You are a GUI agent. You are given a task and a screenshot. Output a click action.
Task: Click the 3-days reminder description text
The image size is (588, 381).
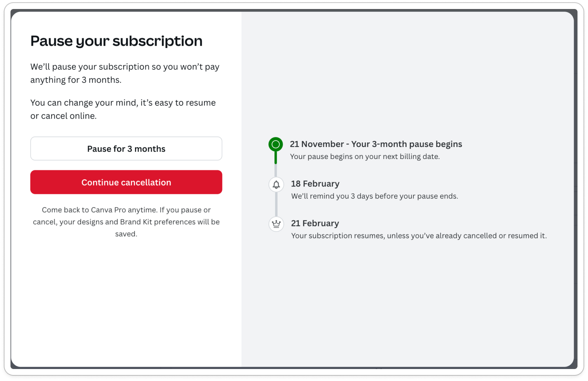pyautogui.click(x=375, y=196)
